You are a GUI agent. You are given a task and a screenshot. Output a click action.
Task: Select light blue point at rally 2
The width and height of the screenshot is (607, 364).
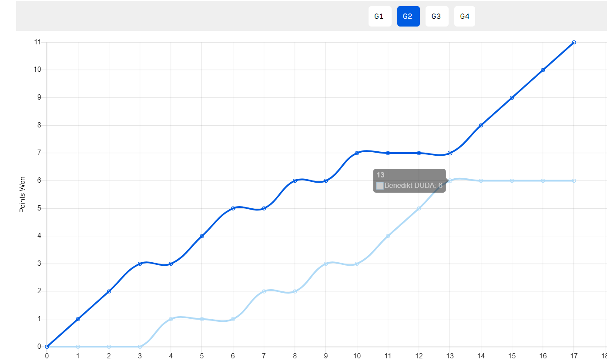109,347
